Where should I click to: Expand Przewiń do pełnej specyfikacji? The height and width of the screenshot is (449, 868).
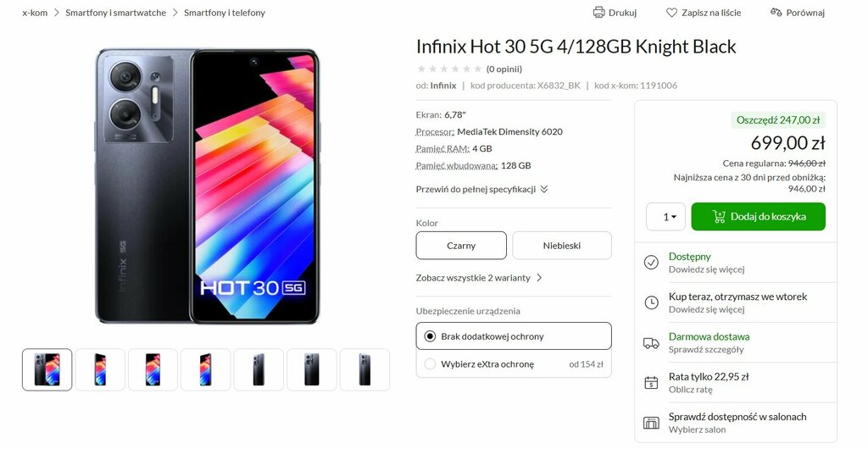coord(481,189)
